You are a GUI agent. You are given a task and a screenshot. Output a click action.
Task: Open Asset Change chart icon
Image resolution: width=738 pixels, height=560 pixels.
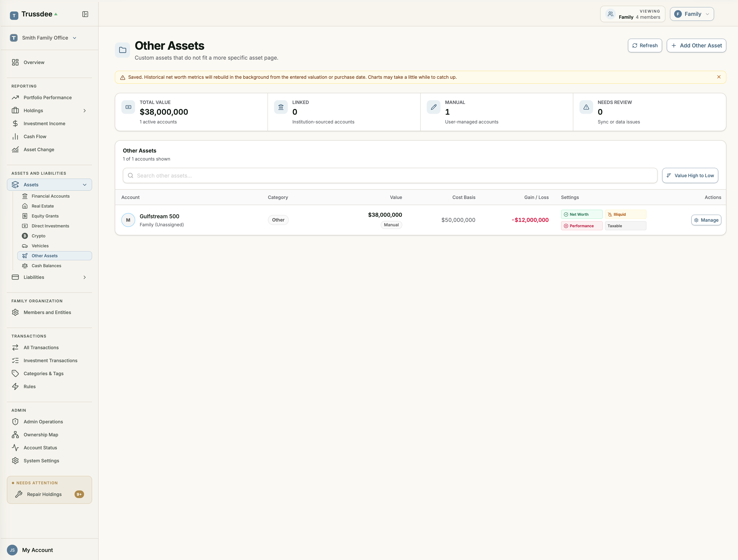coord(15,149)
